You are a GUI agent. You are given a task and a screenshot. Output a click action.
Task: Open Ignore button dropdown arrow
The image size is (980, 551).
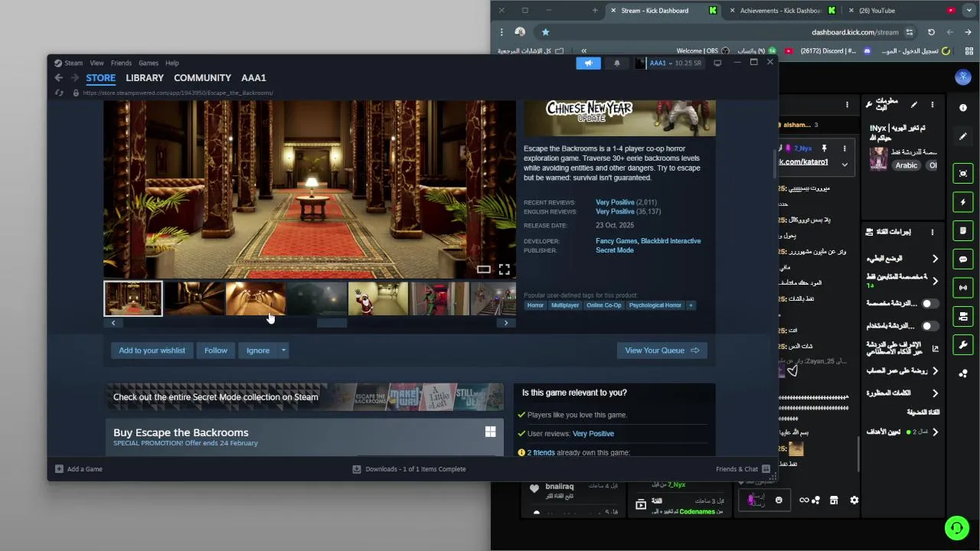(x=283, y=350)
